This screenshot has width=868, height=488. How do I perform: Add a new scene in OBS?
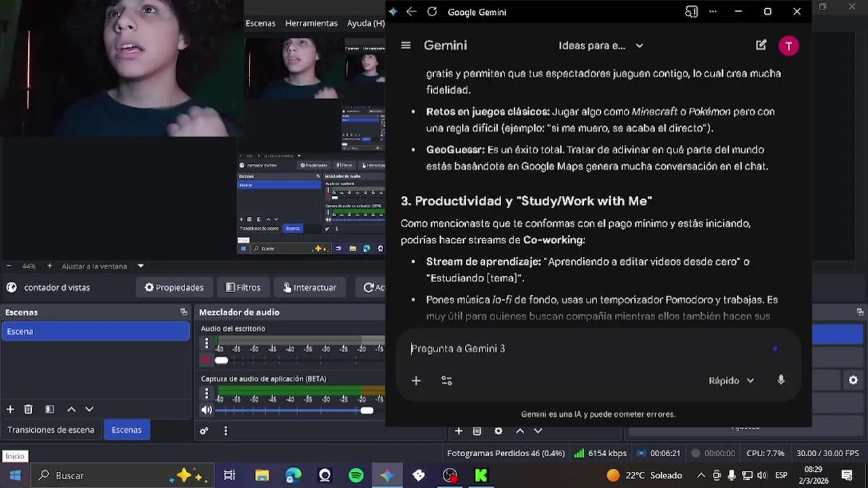pyautogui.click(x=10, y=409)
